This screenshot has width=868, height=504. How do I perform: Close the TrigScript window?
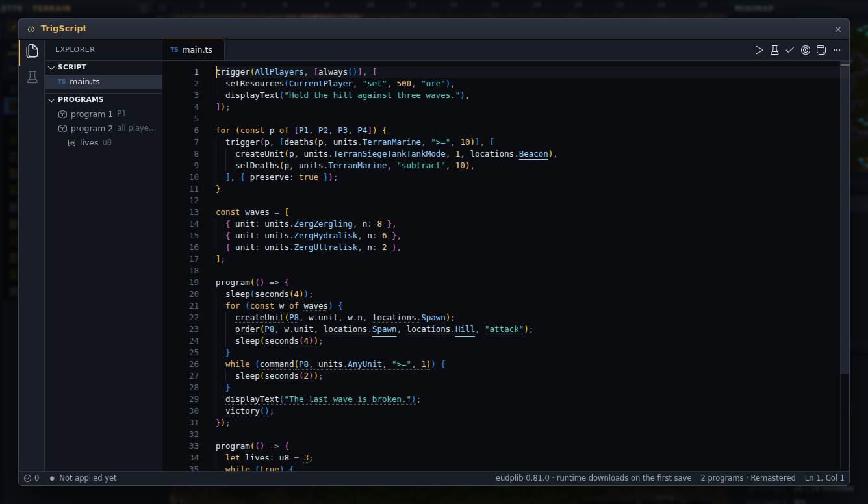[x=838, y=29]
